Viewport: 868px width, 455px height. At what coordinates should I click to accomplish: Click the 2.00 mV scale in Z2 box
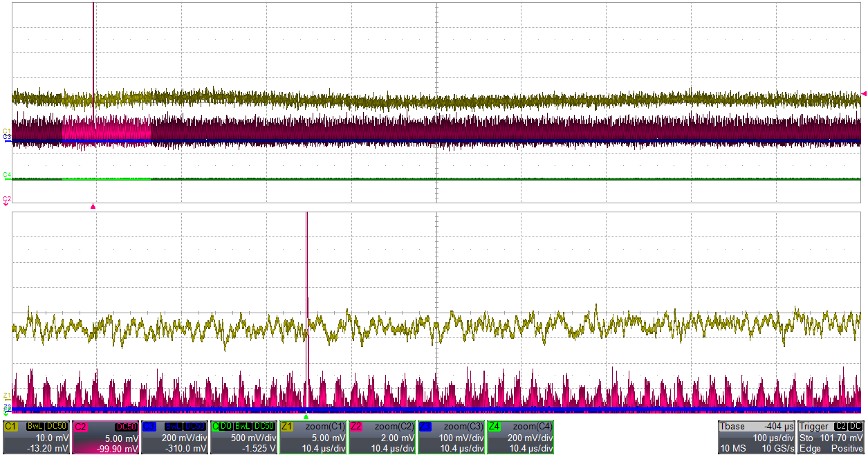click(x=398, y=438)
